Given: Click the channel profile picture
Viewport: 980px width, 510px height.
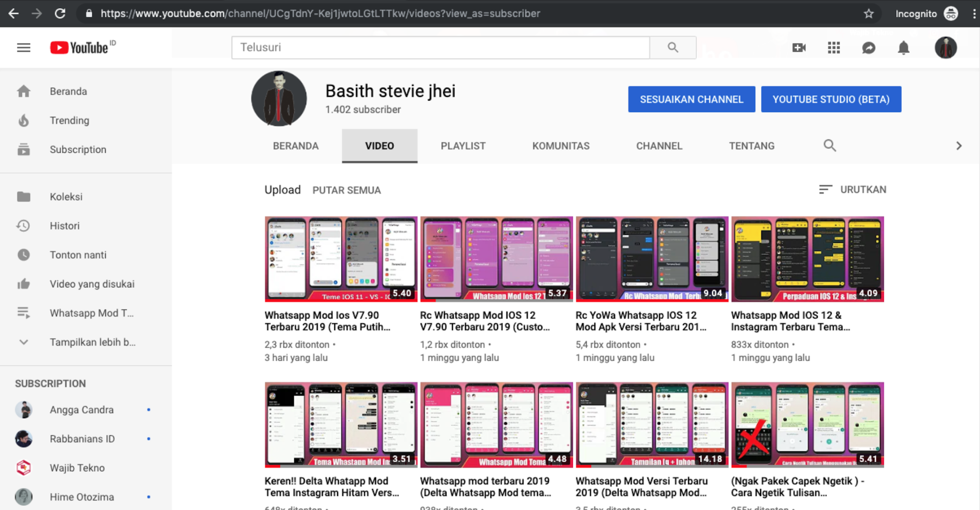Looking at the screenshot, I should point(279,99).
